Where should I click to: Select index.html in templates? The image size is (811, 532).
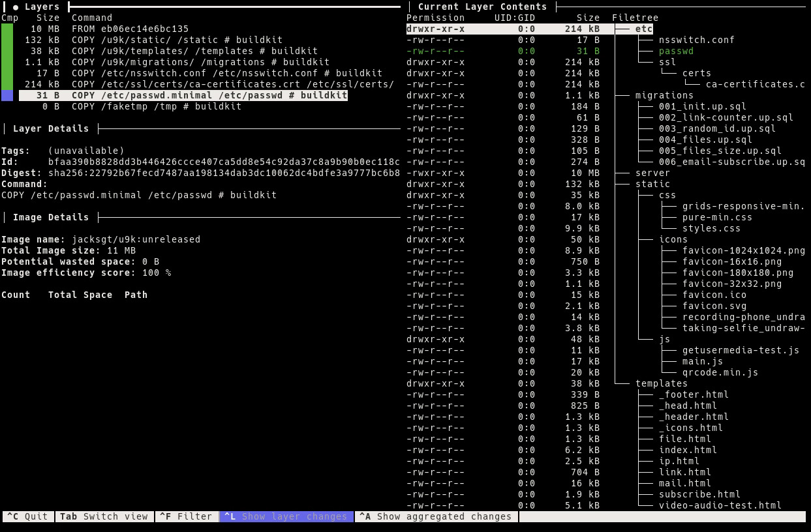pyautogui.click(x=688, y=450)
